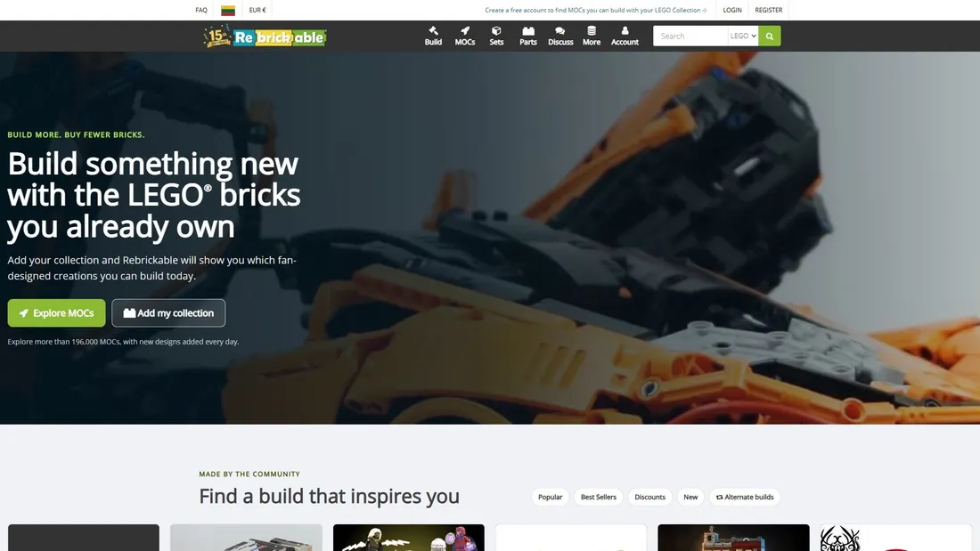Click the REGISTER link
The height and width of the screenshot is (551, 980).
768,10
